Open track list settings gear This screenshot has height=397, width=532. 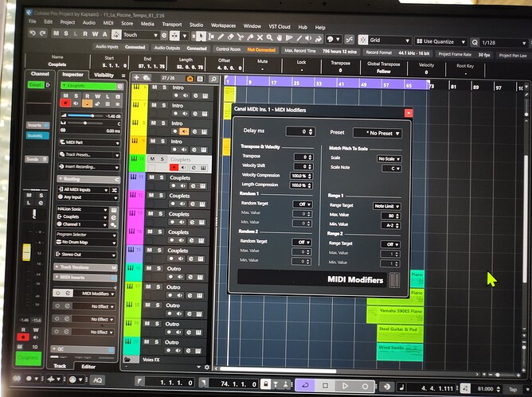click(207, 368)
